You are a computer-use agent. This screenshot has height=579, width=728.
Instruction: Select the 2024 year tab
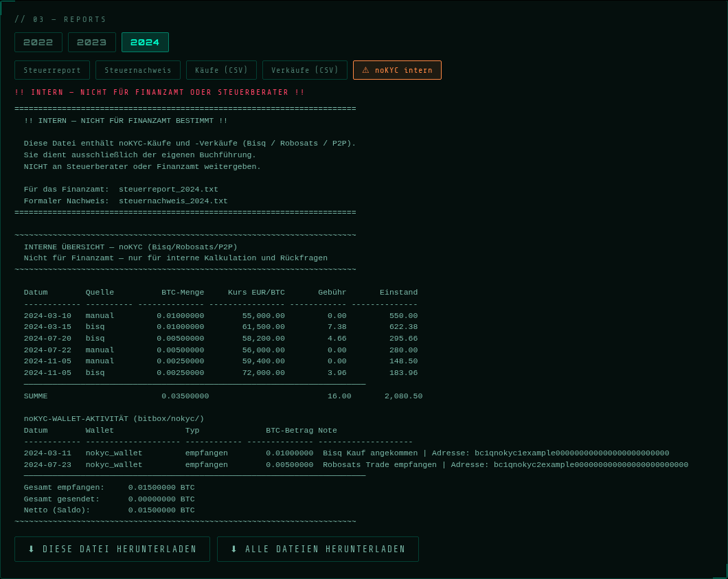pos(145,43)
